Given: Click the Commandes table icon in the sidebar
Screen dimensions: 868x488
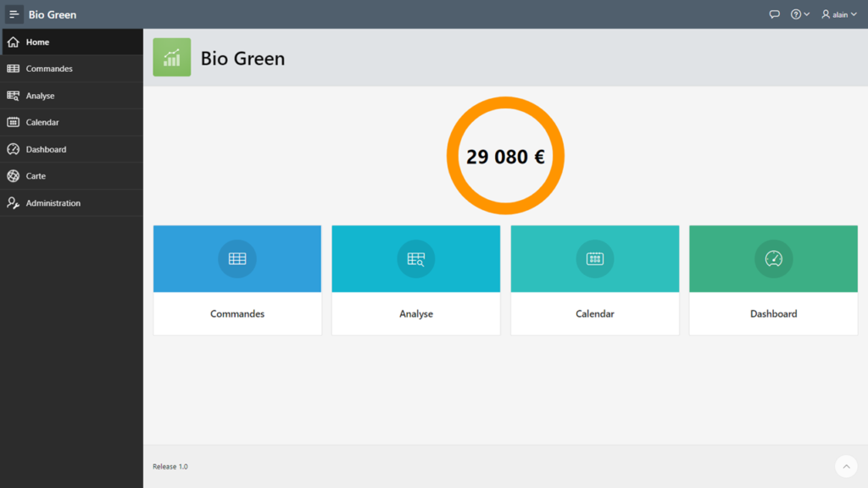Looking at the screenshot, I should (14, 69).
